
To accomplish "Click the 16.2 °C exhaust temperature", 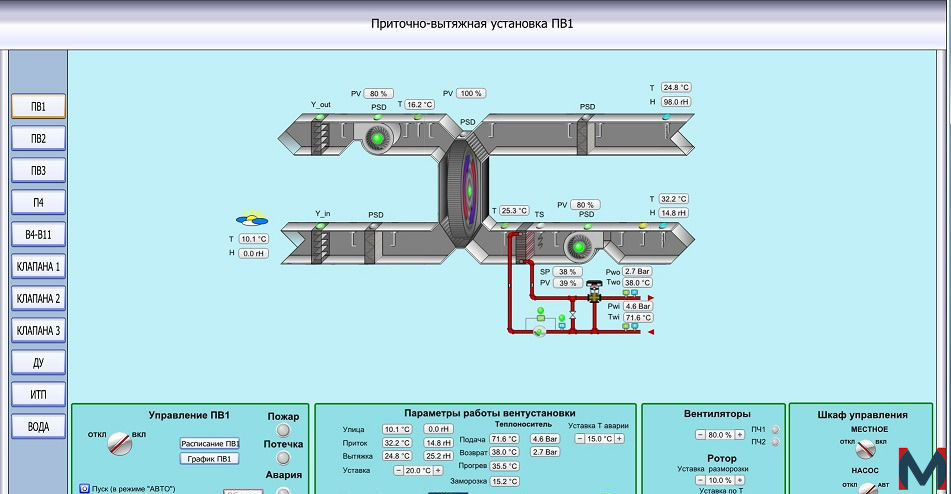I will click(419, 104).
